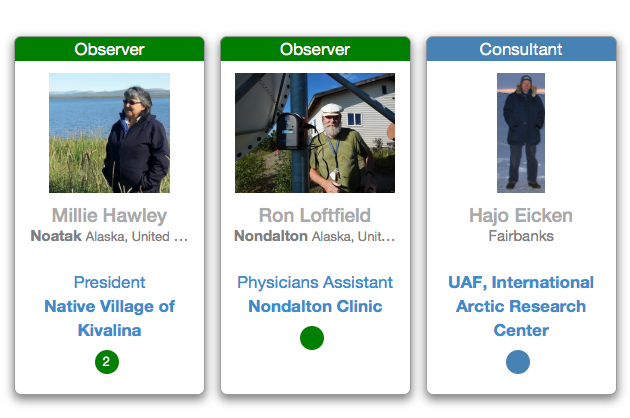Open Hajo Eicken name link
Image resolution: width=630 pixels, height=418 pixels.
521,215
